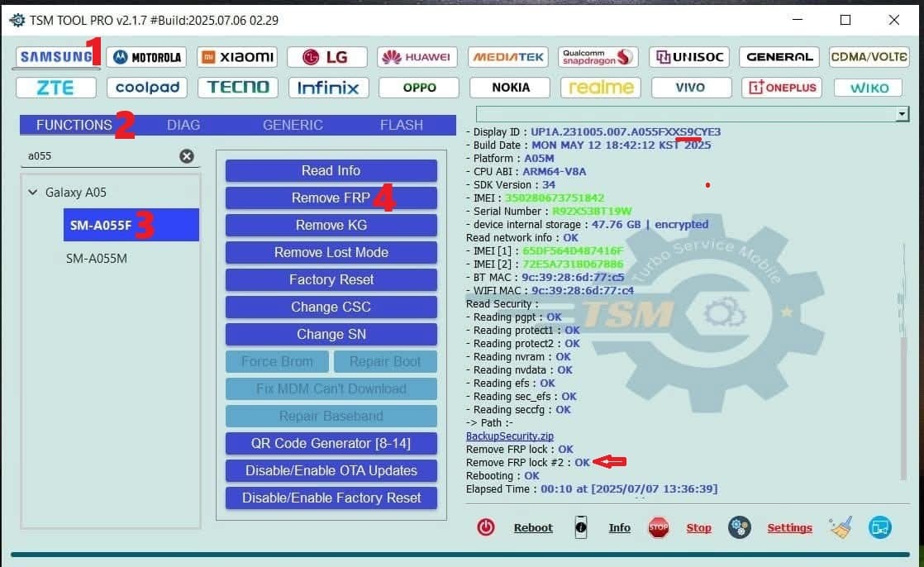Click the Reboot text link

[x=533, y=527]
